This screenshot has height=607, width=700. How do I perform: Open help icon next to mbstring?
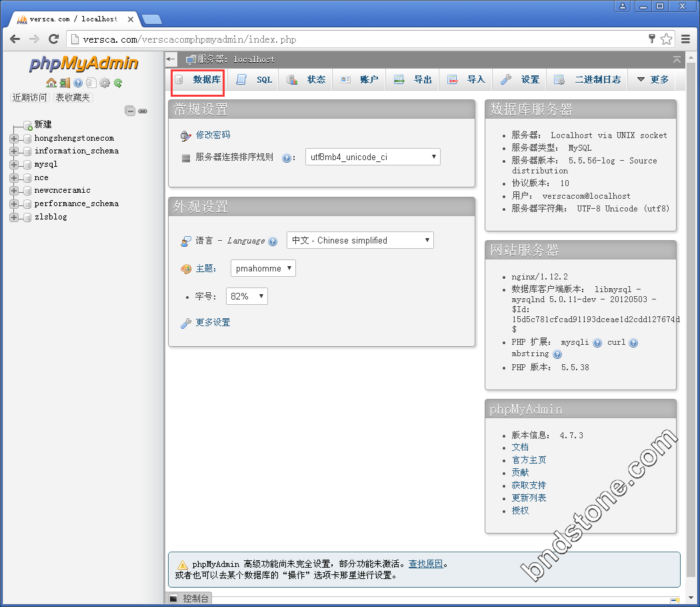[557, 354]
